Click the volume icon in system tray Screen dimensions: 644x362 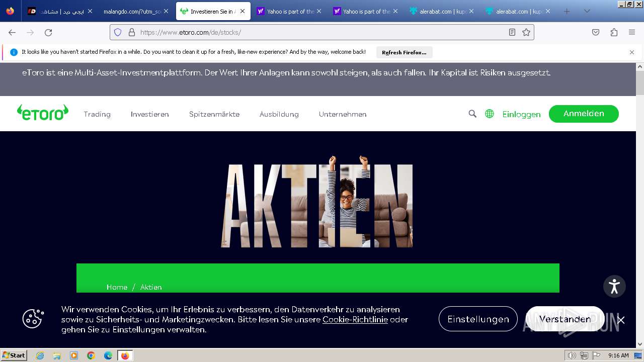572,355
